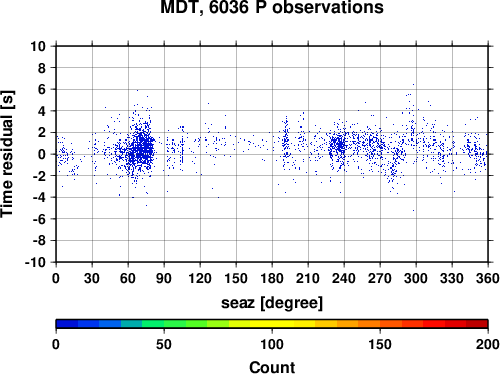This screenshot has width=500, height=374.
Task: Click the highest outlier point near 300 degrees
Action: click(x=414, y=84)
